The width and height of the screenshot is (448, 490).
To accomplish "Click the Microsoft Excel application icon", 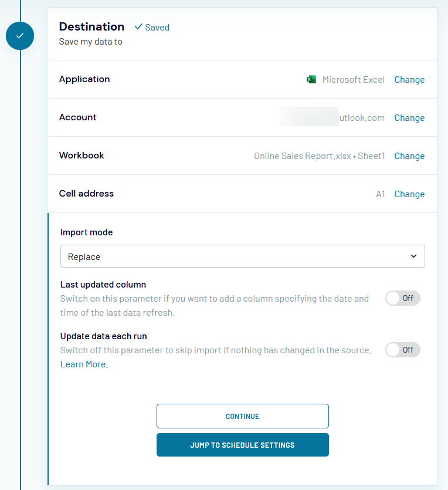I will (x=311, y=79).
